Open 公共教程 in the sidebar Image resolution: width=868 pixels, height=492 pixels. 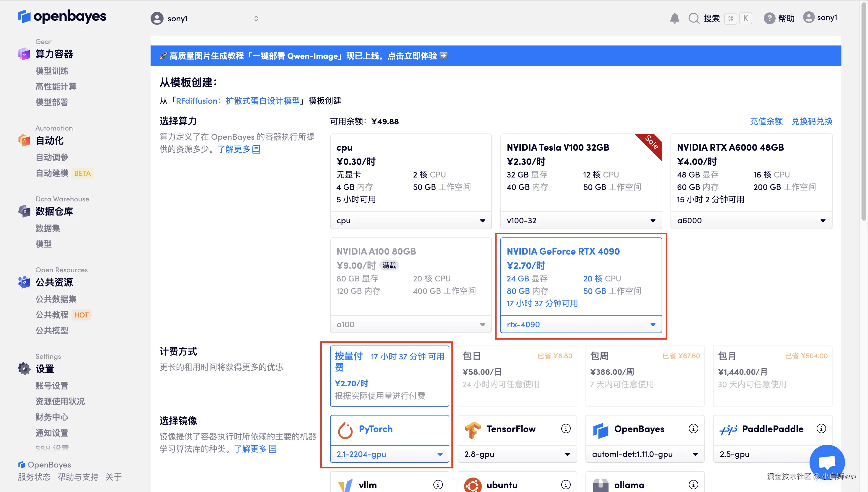(x=52, y=315)
